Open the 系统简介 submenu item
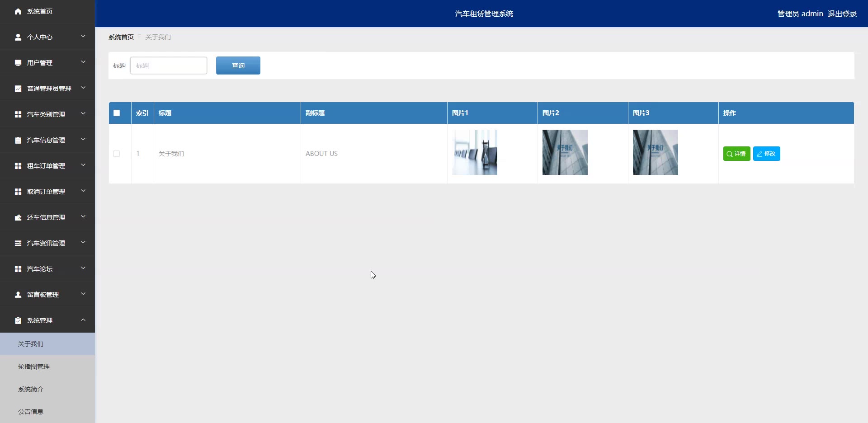The height and width of the screenshot is (423, 868). click(x=47, y=389)
